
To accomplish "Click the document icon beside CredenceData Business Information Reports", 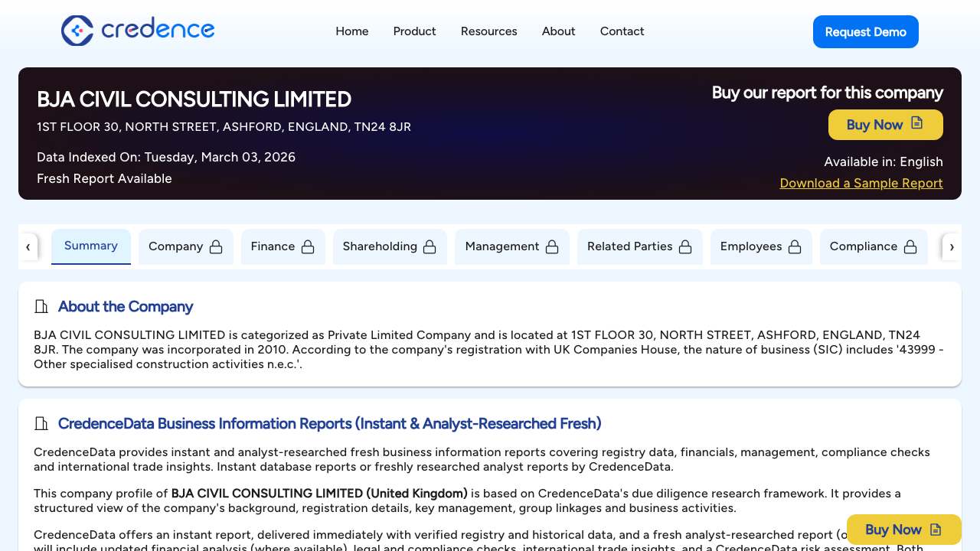I will (x=41, y=423).
